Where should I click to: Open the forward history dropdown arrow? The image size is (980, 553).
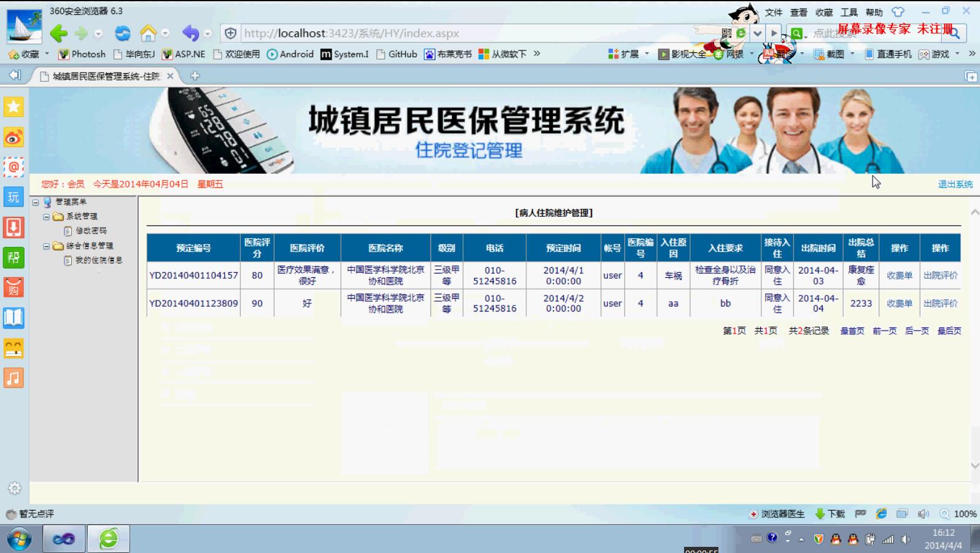98,34
